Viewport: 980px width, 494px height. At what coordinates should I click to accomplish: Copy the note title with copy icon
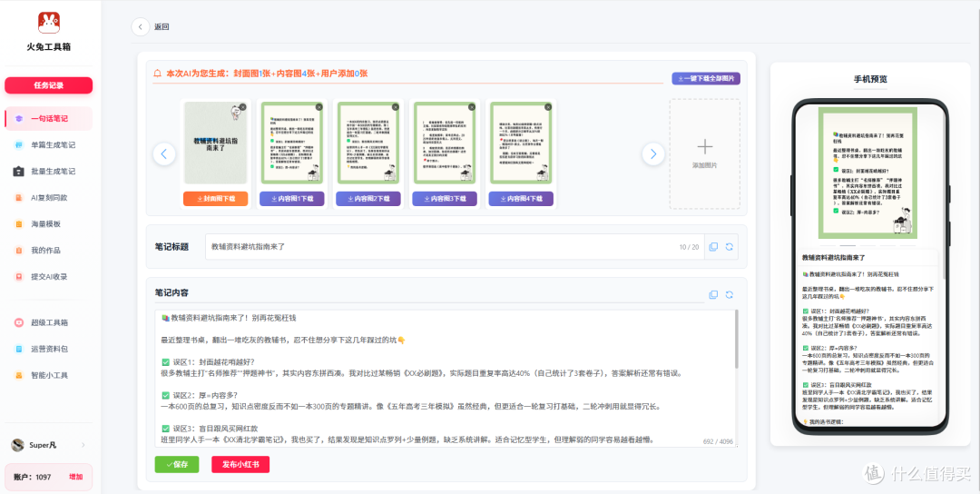[x=713, y=247]
